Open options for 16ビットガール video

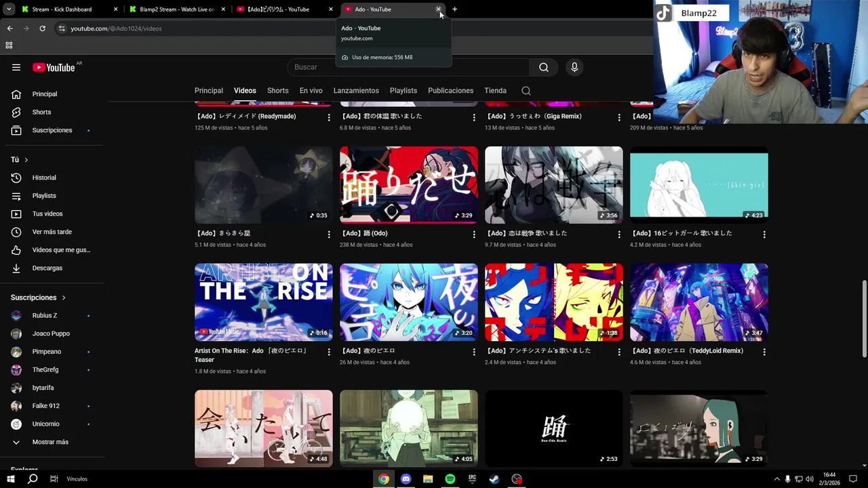coord(764,235)
